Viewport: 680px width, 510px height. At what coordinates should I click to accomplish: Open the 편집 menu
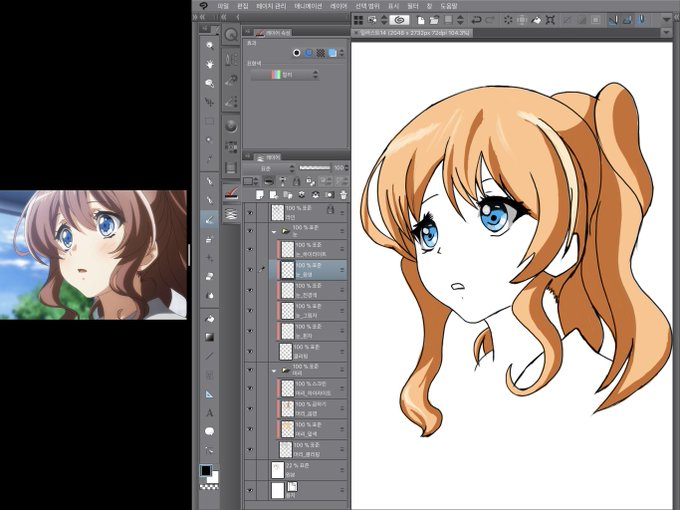(243, 6)
